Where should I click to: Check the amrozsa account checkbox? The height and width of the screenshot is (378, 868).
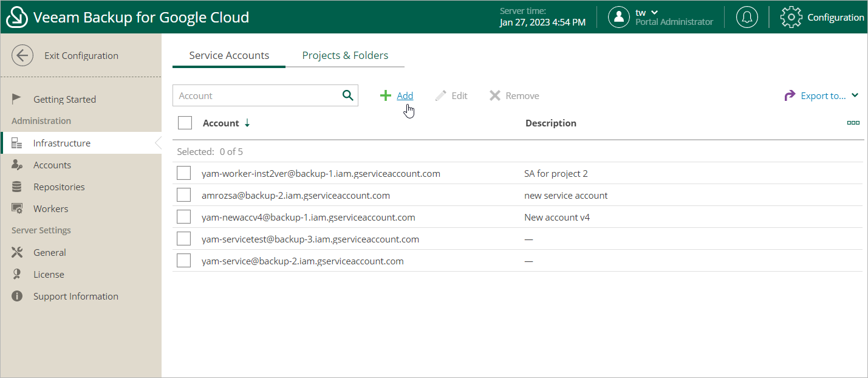point(184,195)
